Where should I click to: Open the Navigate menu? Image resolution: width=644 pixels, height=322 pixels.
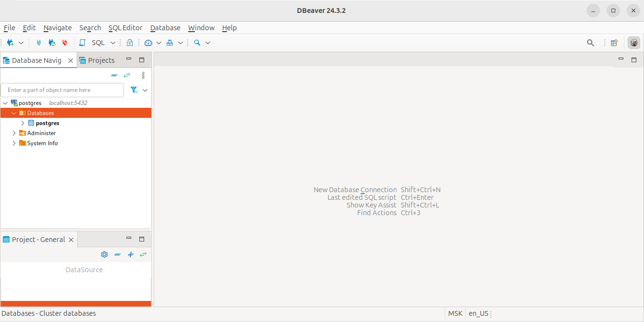pyautogui.click(x=57, y=28)
